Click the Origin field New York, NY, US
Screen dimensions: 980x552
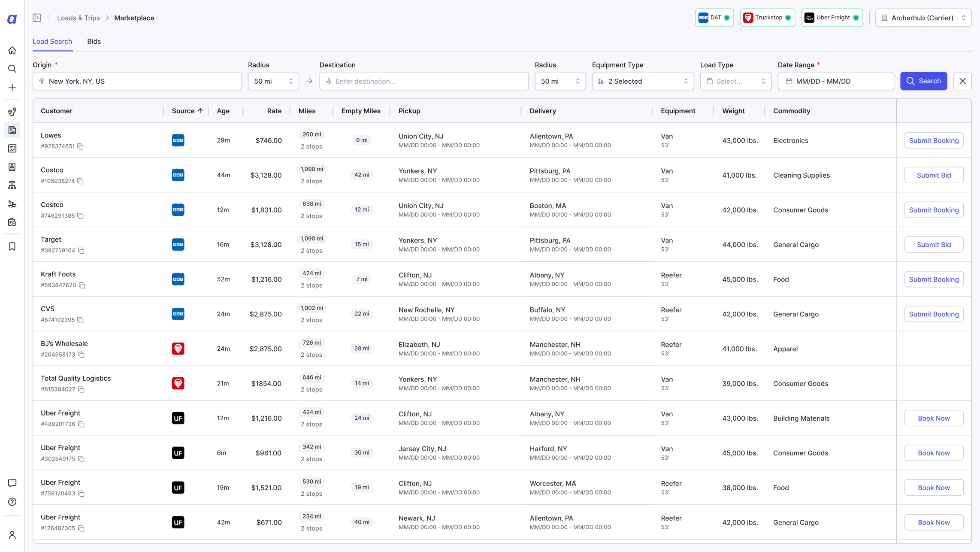click(x=137, y=81)
